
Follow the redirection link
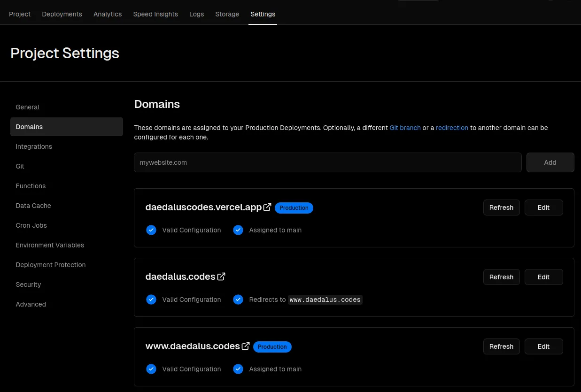452,128
